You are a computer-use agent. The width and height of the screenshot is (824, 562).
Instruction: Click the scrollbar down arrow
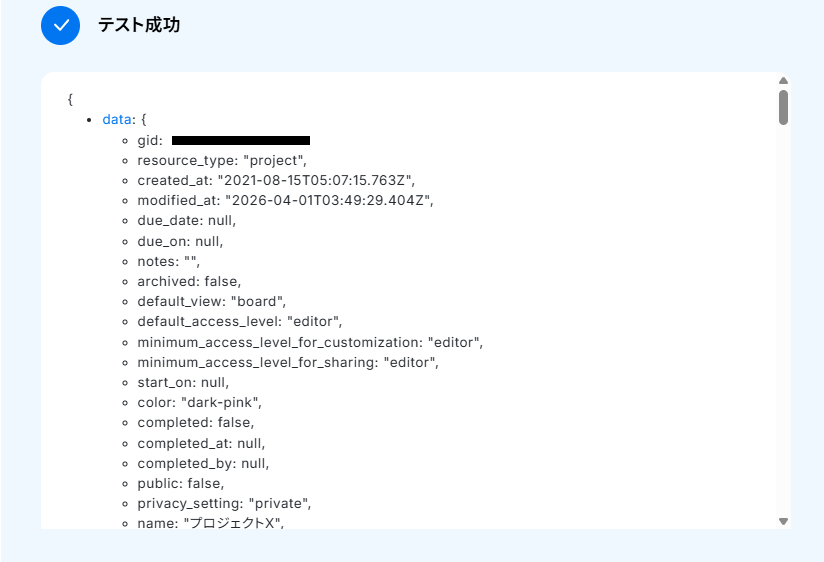(x=784, y=521)
